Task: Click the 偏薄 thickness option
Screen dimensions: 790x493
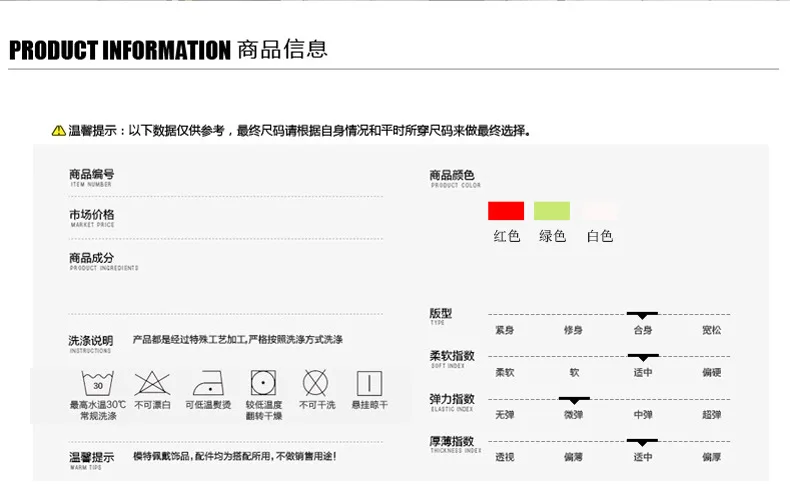Action: pyautogui.click(x=573, y=457)
